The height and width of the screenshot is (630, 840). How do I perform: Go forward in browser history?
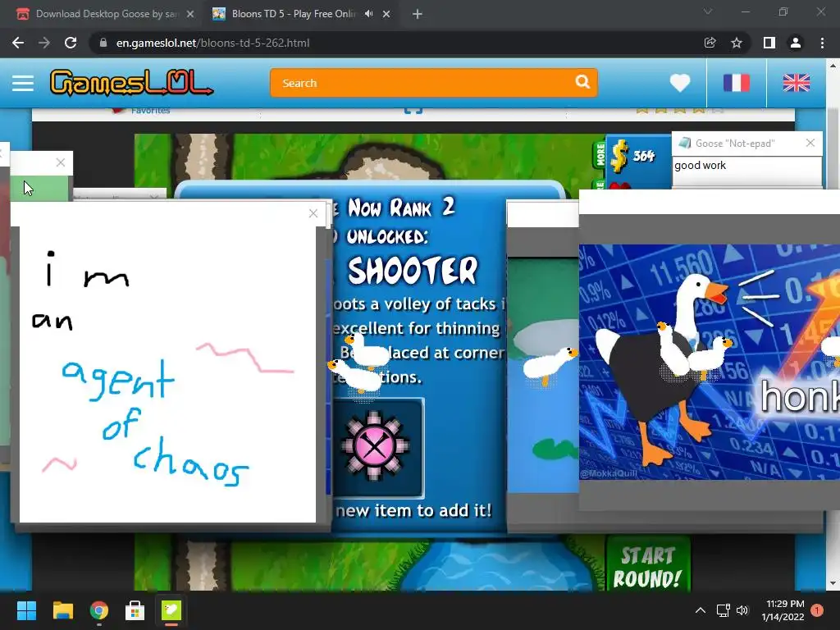click(44, 43)
